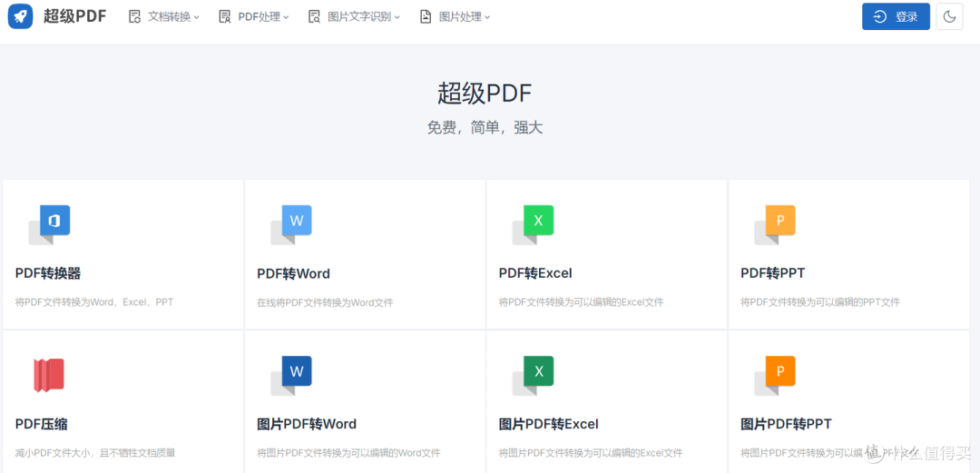The width and height of the screenshot is (980, 473).
Task: Click the dark blue 图片PDF转Word icon
Action: point(291,375)
